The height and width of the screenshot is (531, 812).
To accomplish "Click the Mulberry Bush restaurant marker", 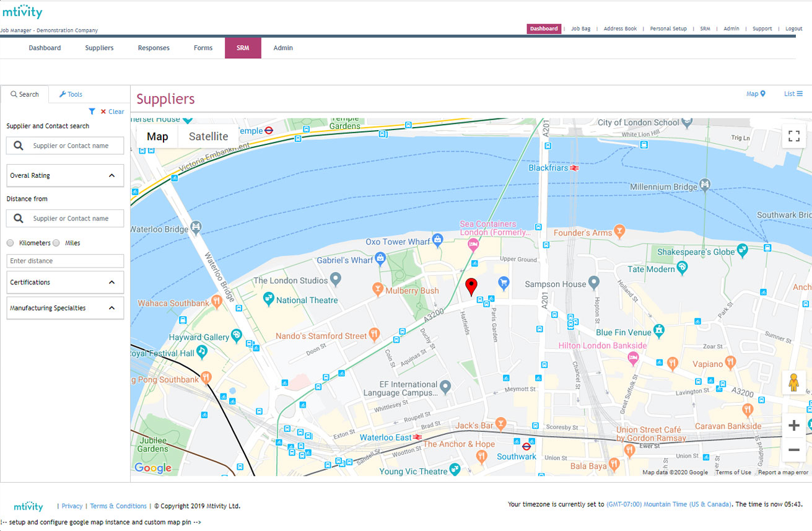I will 377,289.
